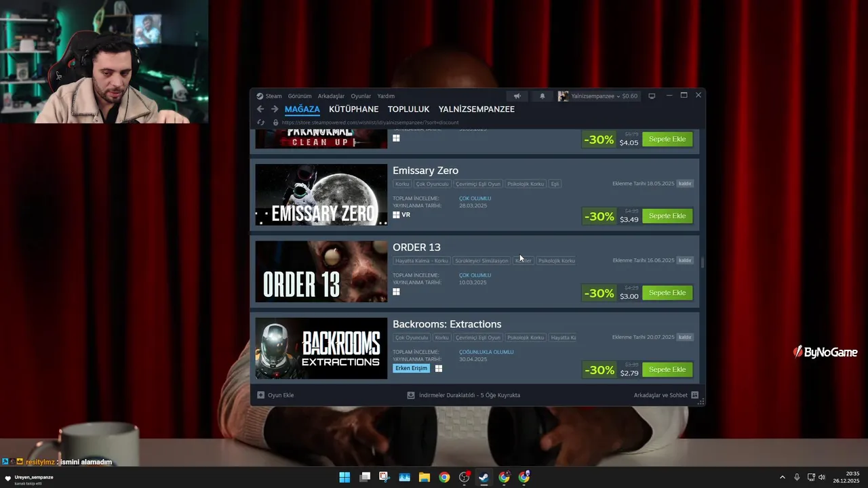Image resolution: width=868 pixels, height=488 pixels.
Task: Open the Yalnizsempanzee account dropdown
Action: [598, 96]
